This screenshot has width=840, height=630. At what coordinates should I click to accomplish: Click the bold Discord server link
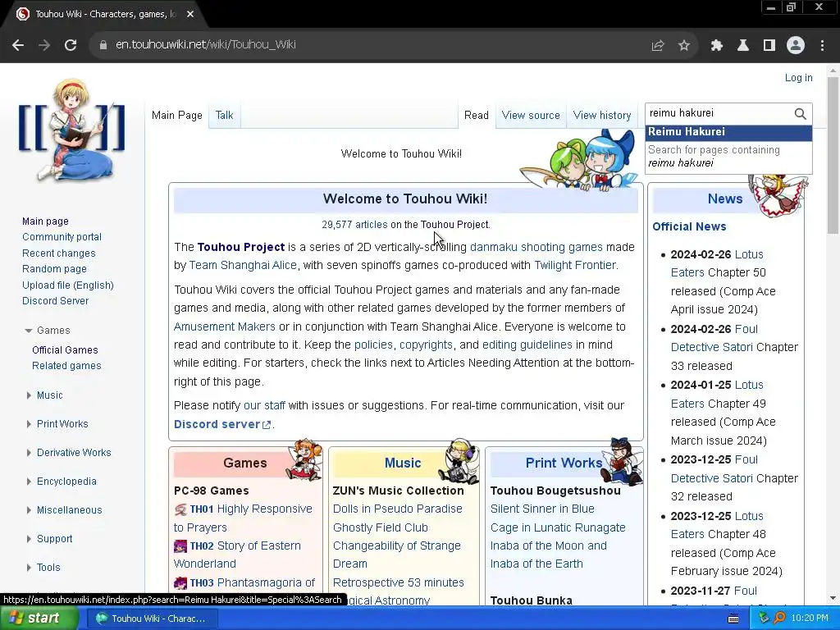221,424
